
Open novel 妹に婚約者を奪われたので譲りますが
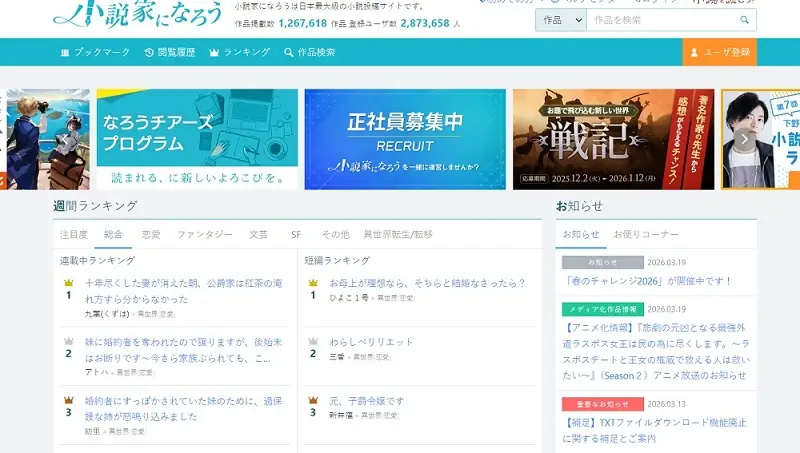[x=183, y=350]
